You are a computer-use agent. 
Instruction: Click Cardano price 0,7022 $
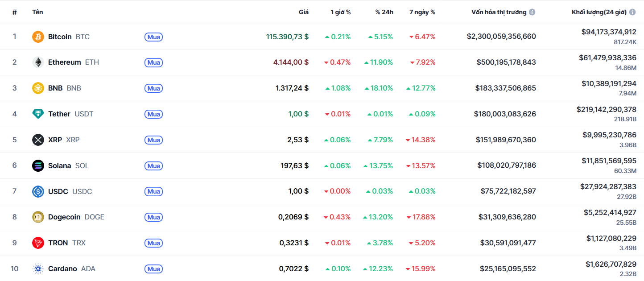(x=294, y=269)
